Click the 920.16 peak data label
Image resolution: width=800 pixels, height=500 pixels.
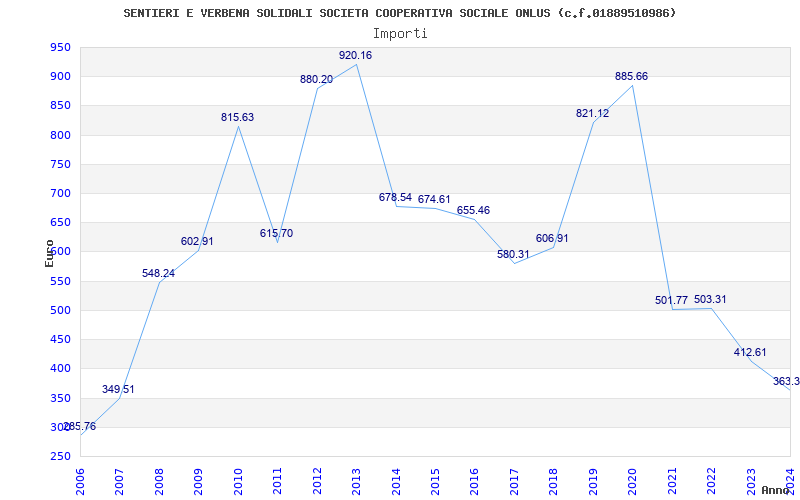click(x=356, y=56)
